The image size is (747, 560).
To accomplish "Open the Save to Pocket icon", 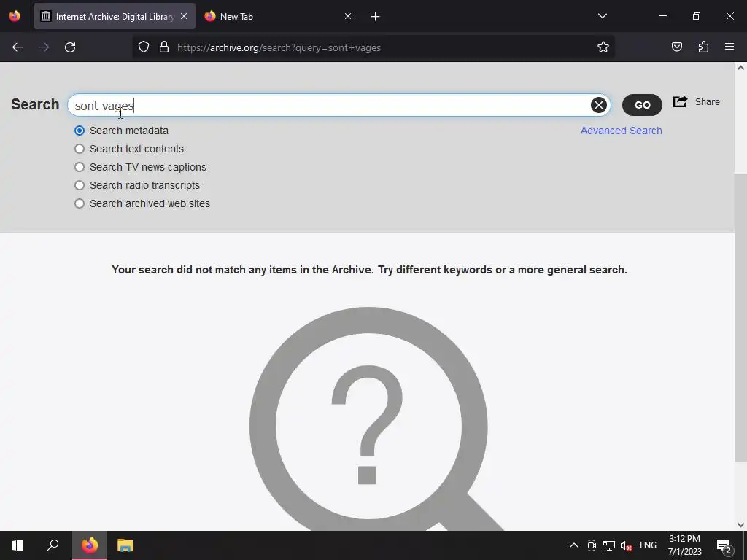I will (x=676, y=47).
